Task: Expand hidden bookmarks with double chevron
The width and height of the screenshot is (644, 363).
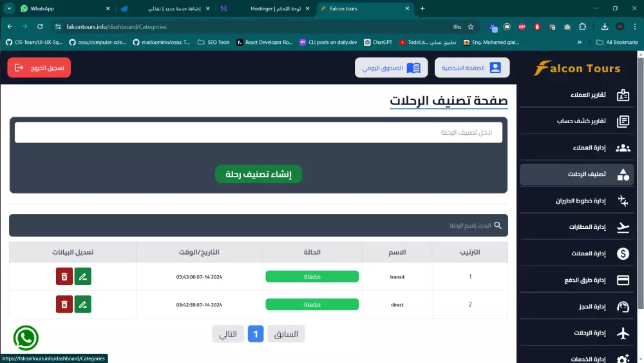Action: [580, 43]
